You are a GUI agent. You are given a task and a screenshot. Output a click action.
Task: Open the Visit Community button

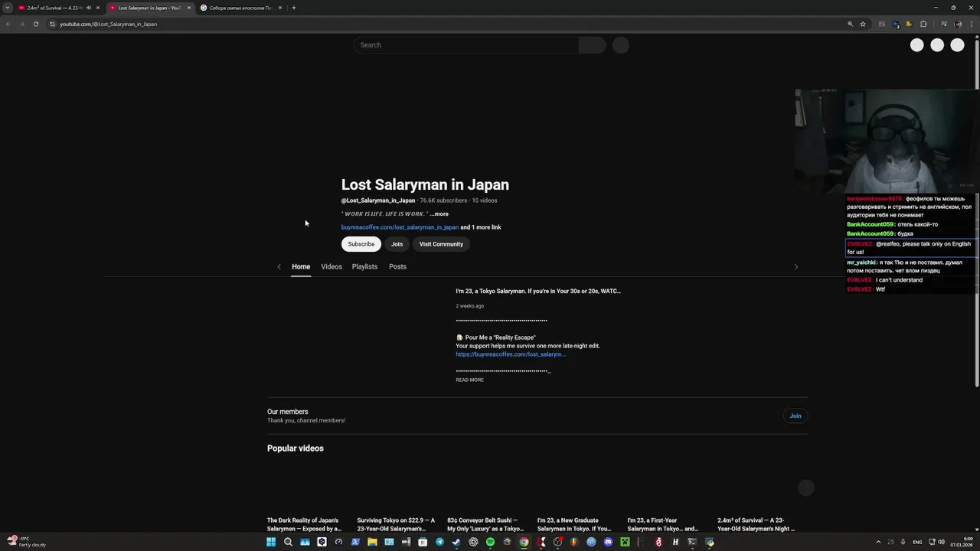[441, 244]
